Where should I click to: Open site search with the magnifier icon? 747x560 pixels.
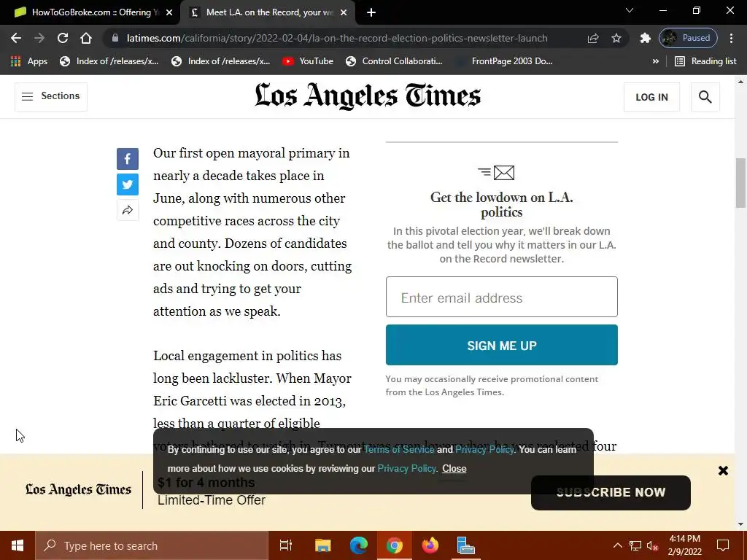(x=705, y=97)
